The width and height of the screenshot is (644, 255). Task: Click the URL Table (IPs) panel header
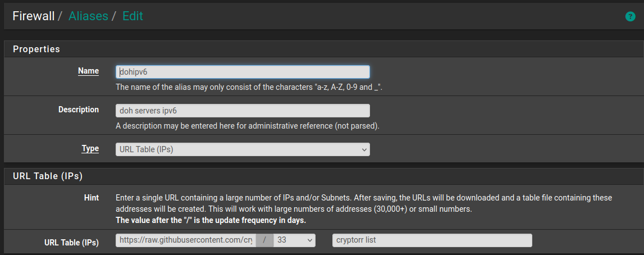click(x=48, y=176)
